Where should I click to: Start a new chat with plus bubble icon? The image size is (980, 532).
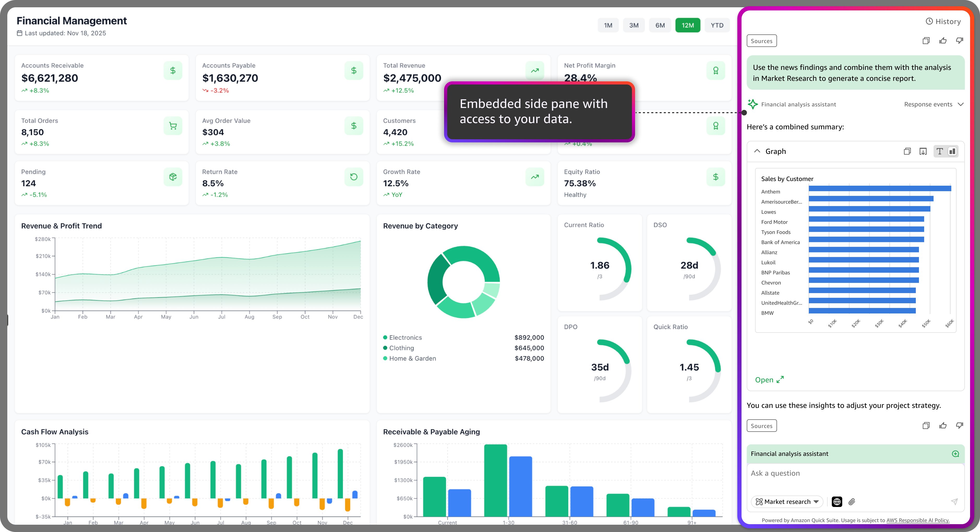coord(955,454)
